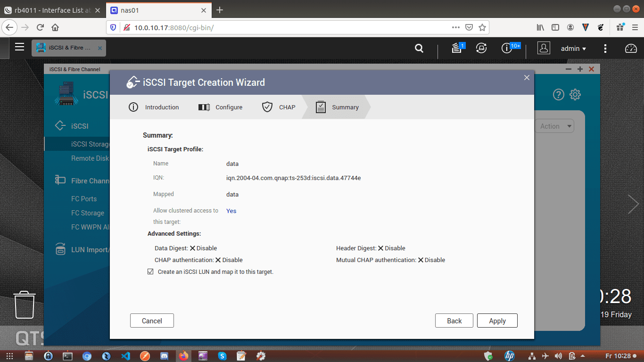Close the nas01 browser tab
Image resolution: width=644 pixels, height=362 pixels.
tap(204, 10)
